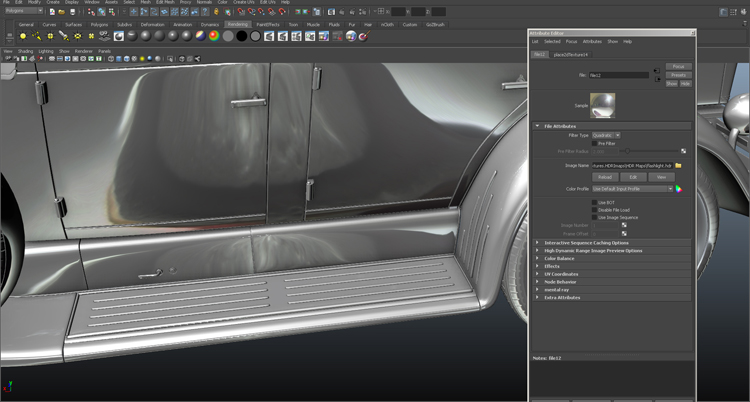Check the Use BOT option
This screenshot has width=750, height=402.
coord(594,202)
